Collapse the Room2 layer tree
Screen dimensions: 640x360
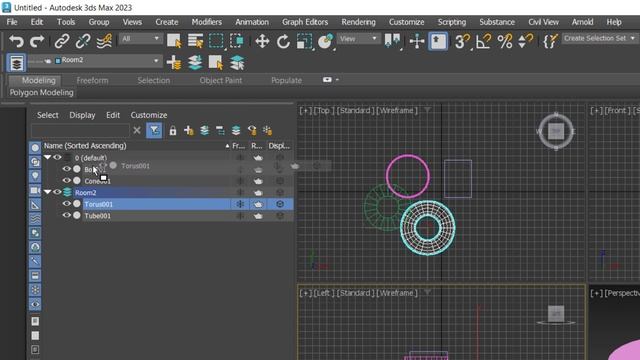click(x=48, y=191)
